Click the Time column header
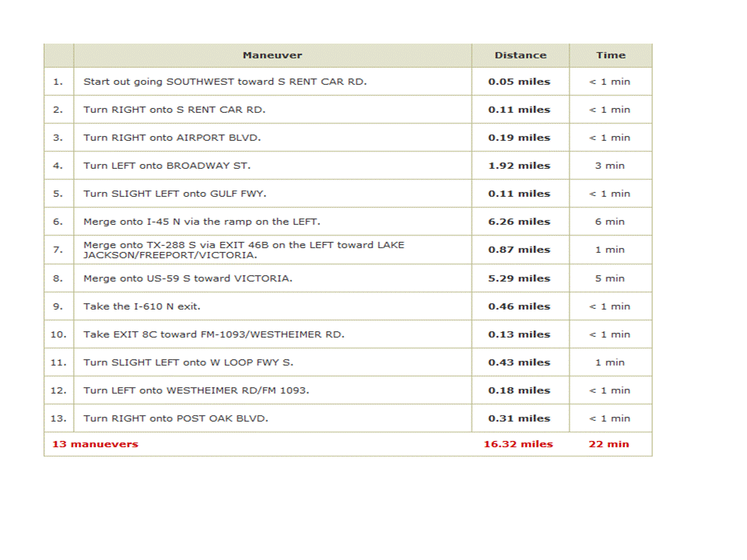The width and height of the screenshot is (747, 560). (610, 55)
